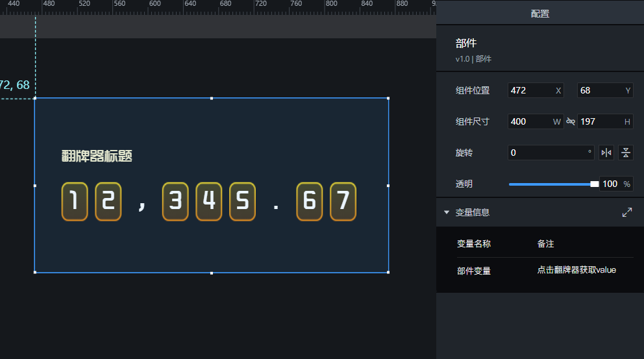The image size is (644, 359).
Task: Click the rotation angle input field
Action: coord(547,153)
